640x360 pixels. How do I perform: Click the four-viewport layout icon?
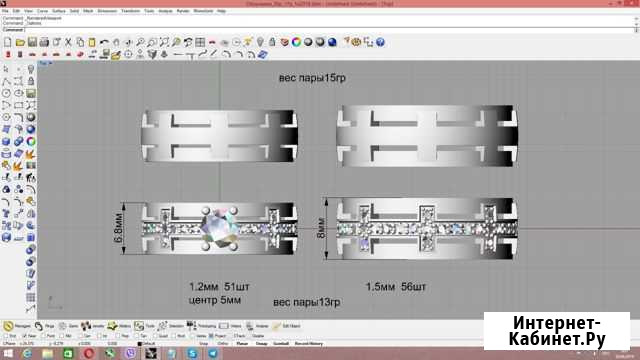point(200,42)
